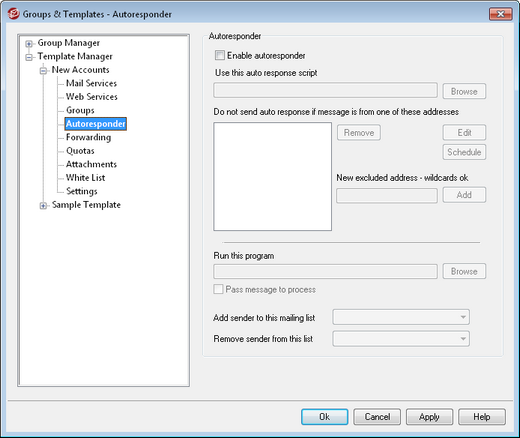Expand the Sample Template node

click(x=43, y=206)
